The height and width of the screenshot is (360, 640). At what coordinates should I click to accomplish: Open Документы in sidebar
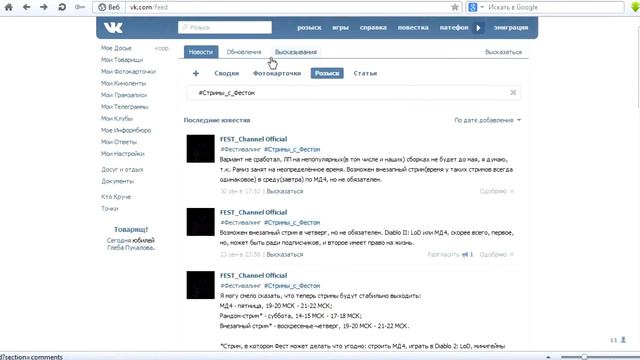118,181
